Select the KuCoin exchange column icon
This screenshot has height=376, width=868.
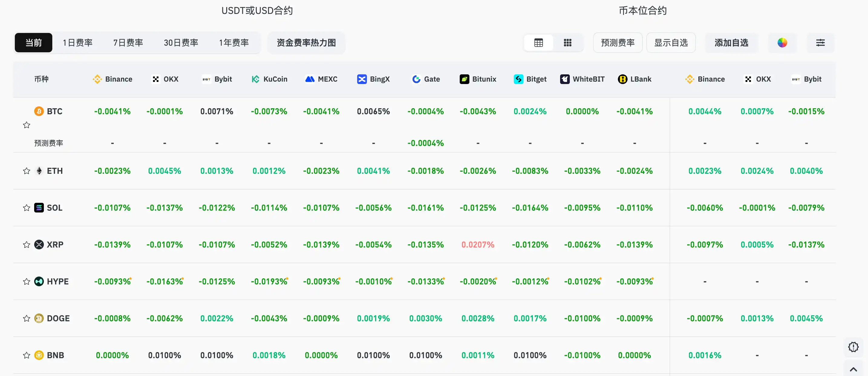256,79
